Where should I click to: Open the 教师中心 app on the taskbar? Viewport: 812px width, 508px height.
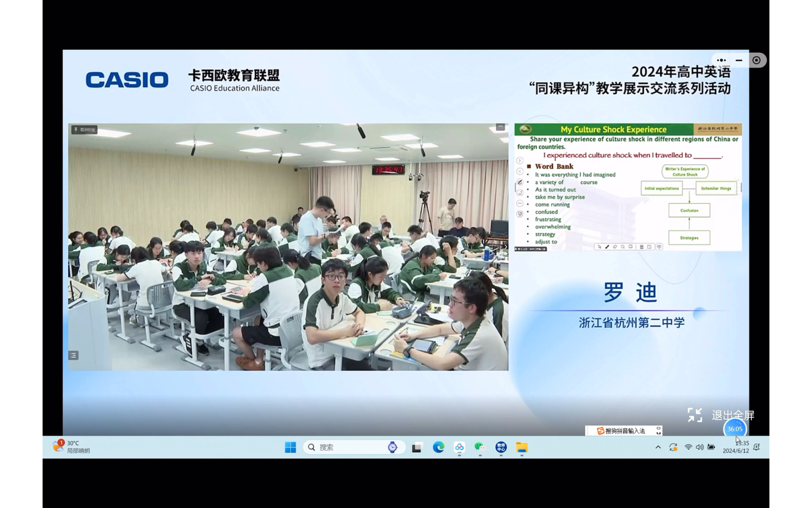(501, 448)
